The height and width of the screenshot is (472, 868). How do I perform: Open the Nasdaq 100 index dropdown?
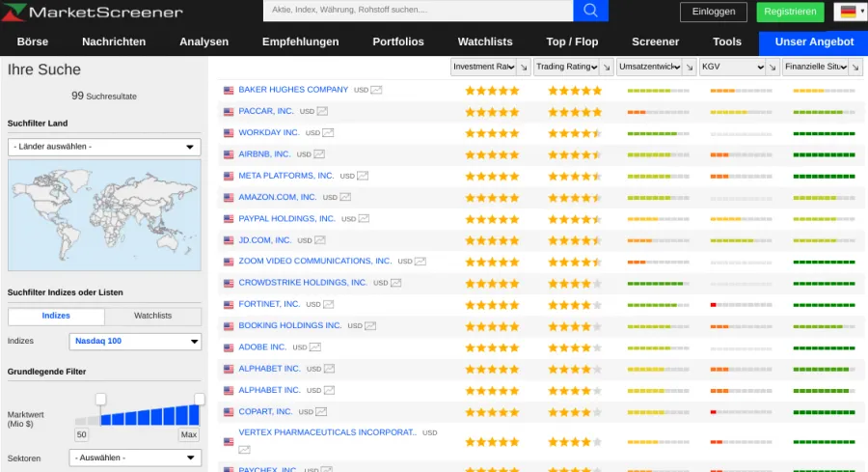[x=135, y=341]
